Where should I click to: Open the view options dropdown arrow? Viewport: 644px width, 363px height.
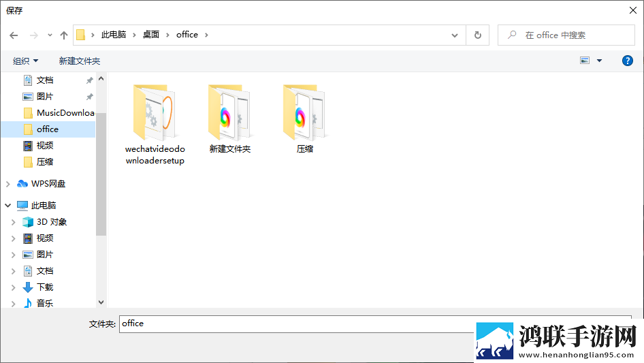point(599,61)
